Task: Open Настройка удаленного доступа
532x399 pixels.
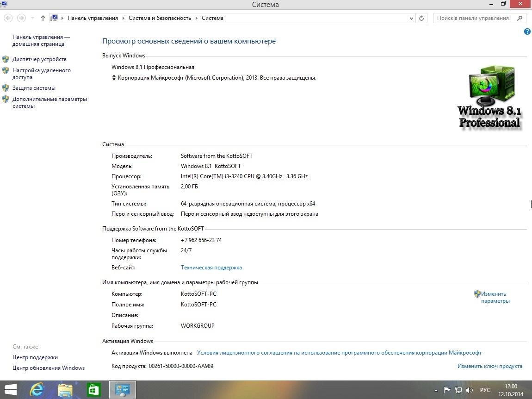Action: point(41,74)
